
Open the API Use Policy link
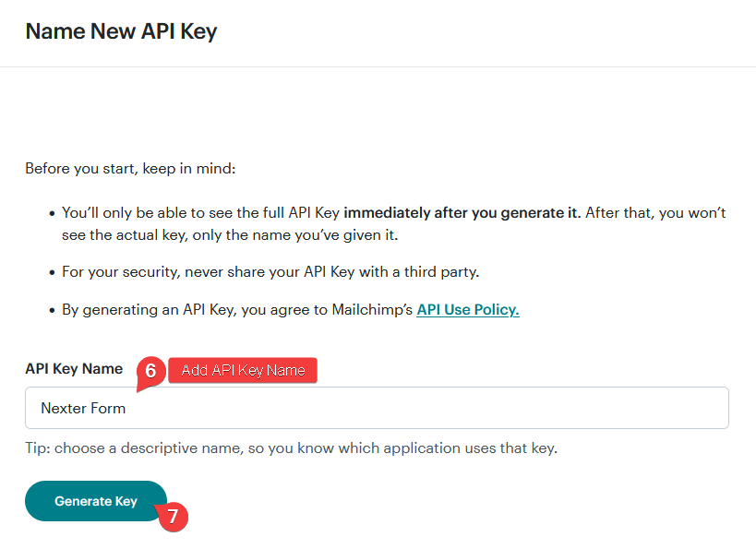pyautogui.click(x=467, y=309)
